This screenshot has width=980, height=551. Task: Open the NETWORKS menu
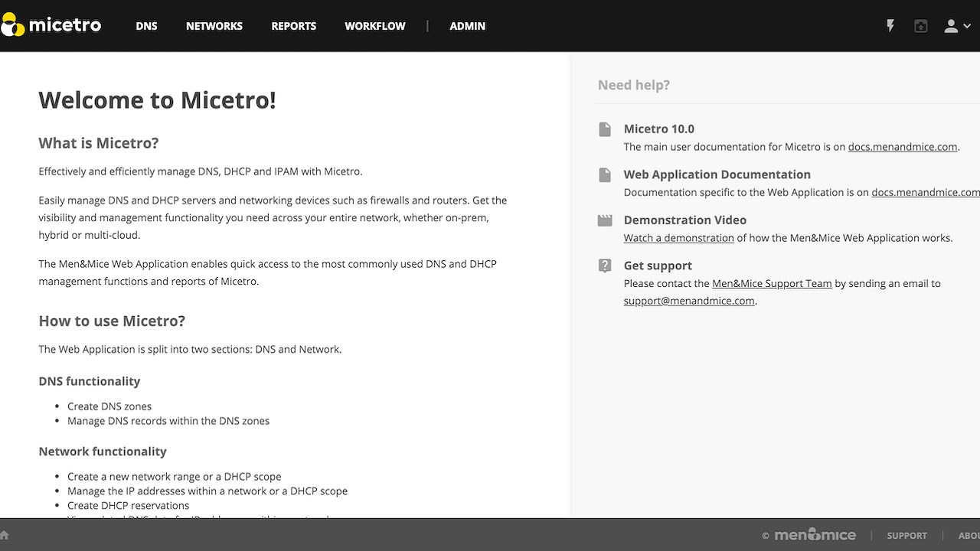[214, 26]
